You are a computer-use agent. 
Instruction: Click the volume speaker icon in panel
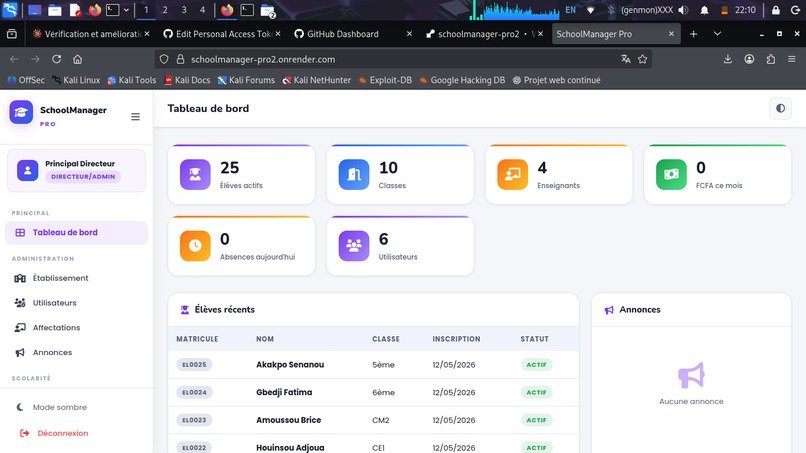coord(683,10)
